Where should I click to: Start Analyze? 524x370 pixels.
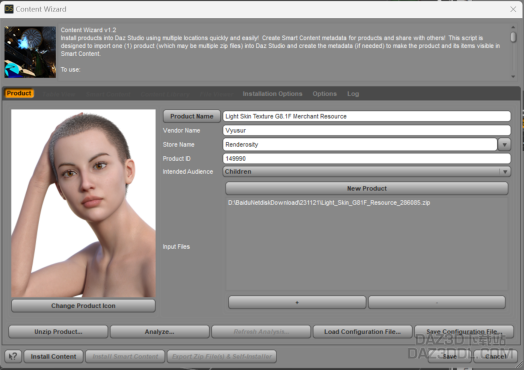pyautogui.click(x=159, y=332)
